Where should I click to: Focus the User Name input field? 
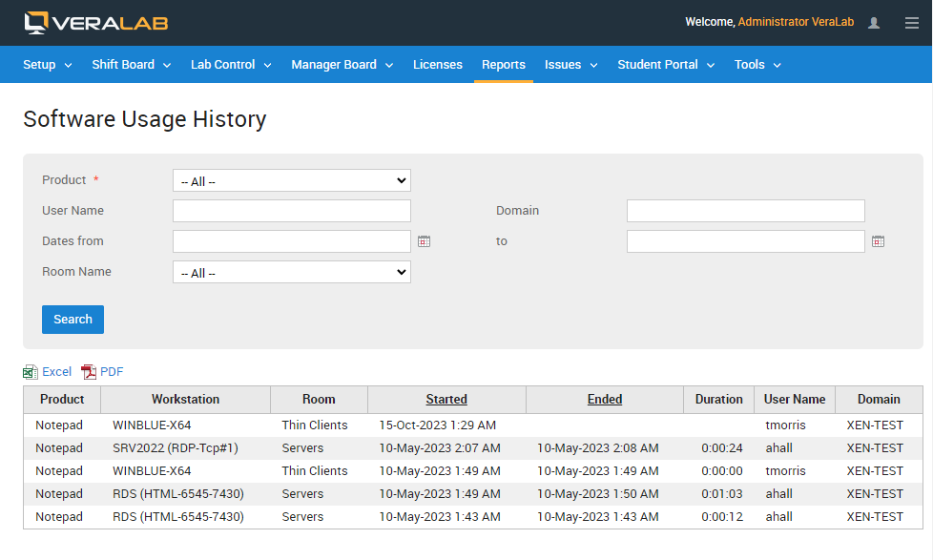pyautogui.click(x=292, y=211)
